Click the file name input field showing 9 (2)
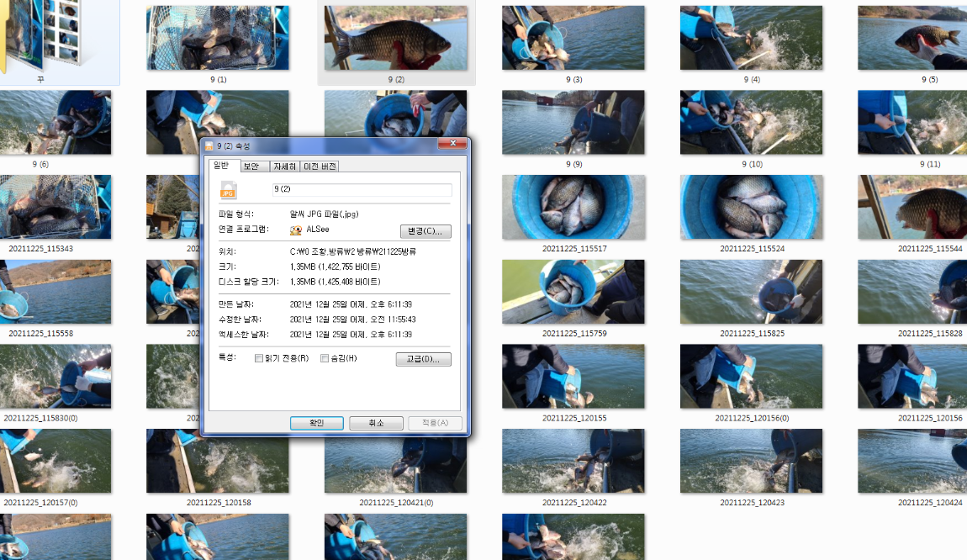 [362, 190]
